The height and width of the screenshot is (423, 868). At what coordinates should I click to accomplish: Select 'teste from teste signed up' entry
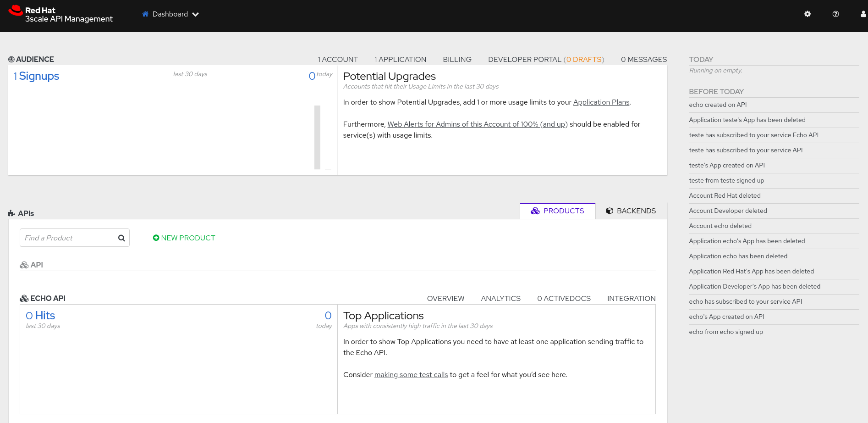tap(726, 181)
